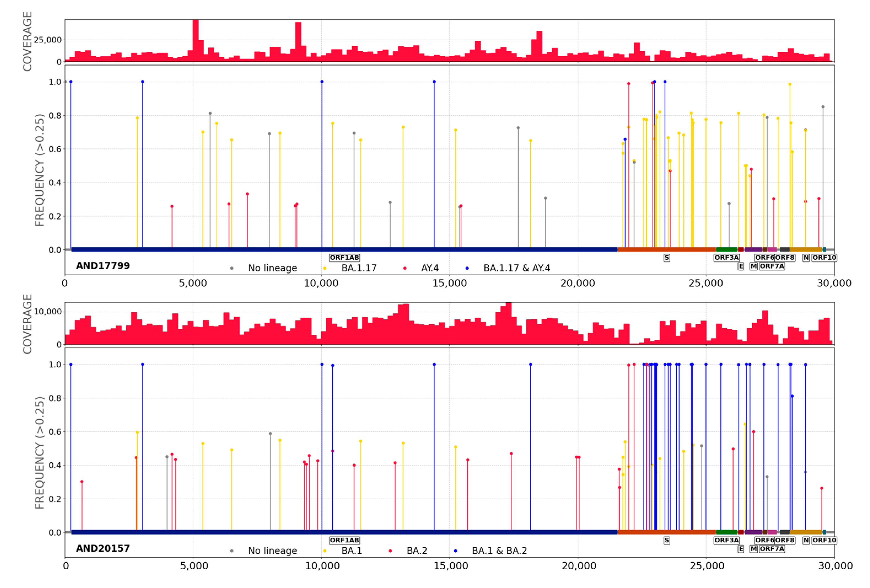
Task: Click the AND20157 sample label
Action: point(103,548)
